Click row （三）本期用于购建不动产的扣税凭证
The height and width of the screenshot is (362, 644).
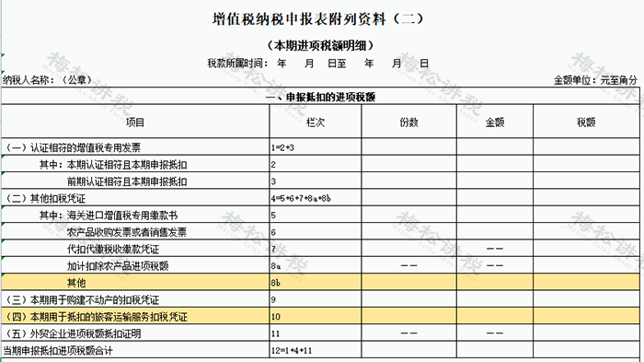[x=135, y=299]
